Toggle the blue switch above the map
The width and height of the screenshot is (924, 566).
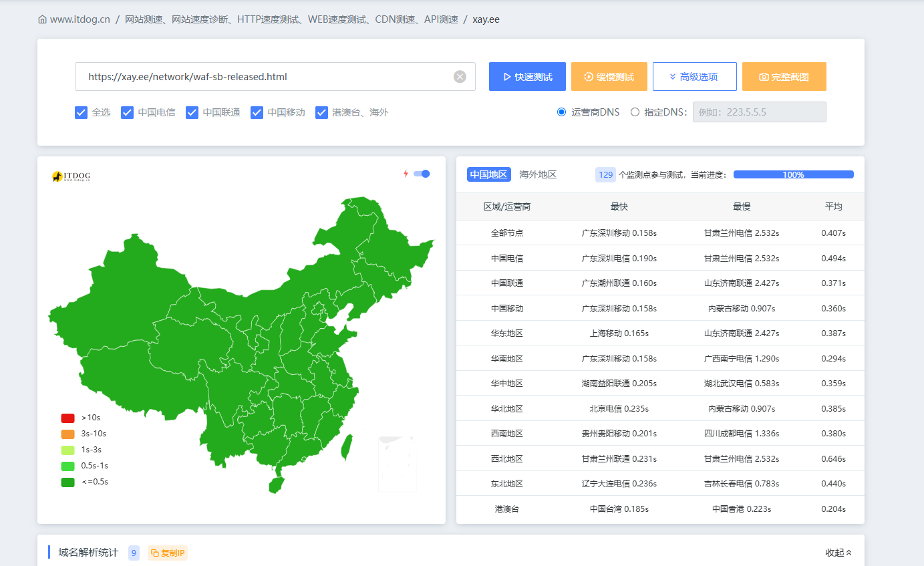[x=422, y=174]
